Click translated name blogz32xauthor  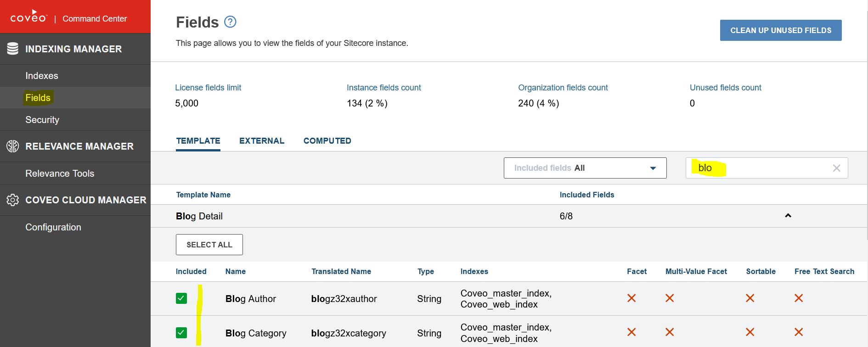(x=344, y=299)
